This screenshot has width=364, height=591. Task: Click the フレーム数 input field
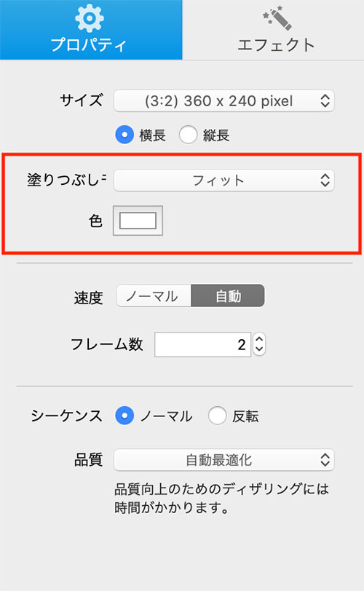pos(202,344)
